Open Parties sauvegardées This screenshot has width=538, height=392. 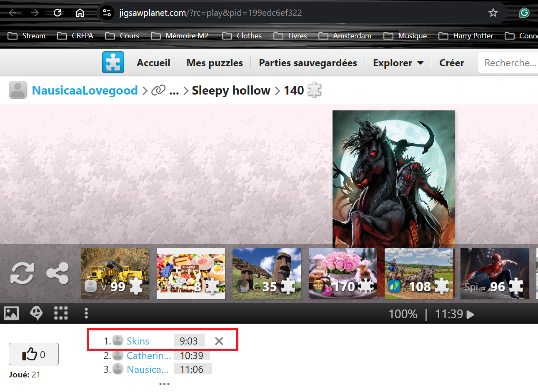point(308,63)
